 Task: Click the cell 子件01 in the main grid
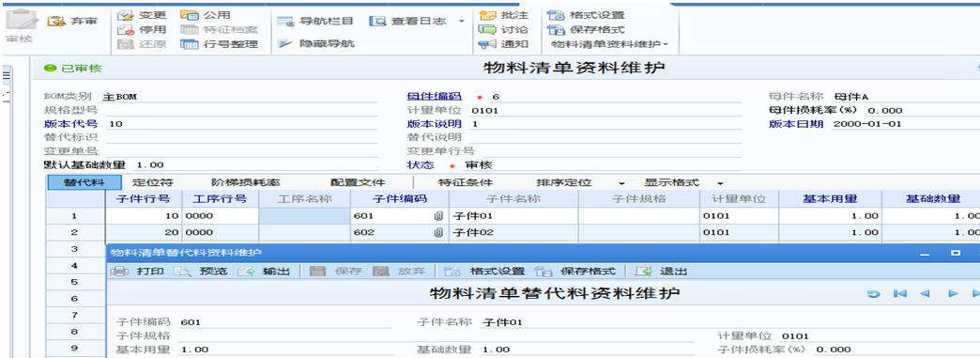pos(513,216)
